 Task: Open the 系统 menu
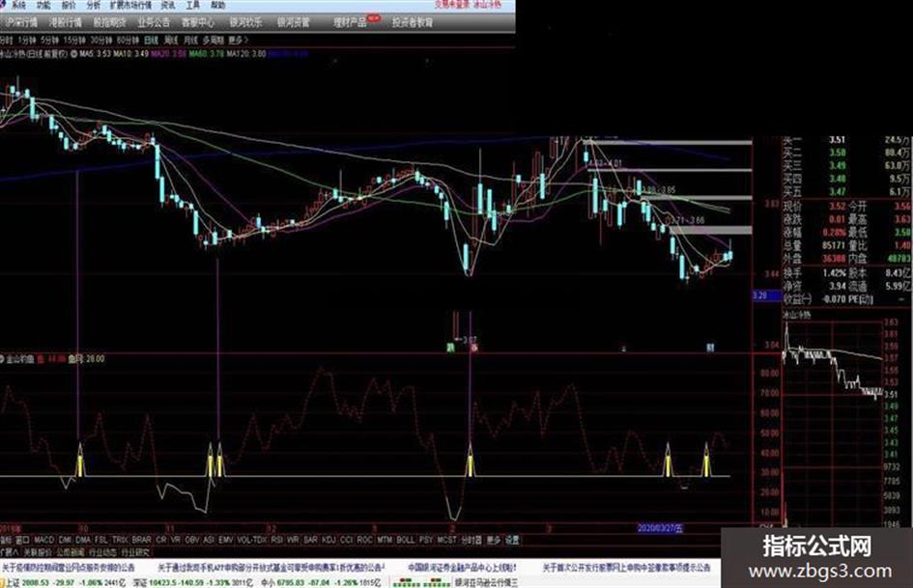click(18, 5)
